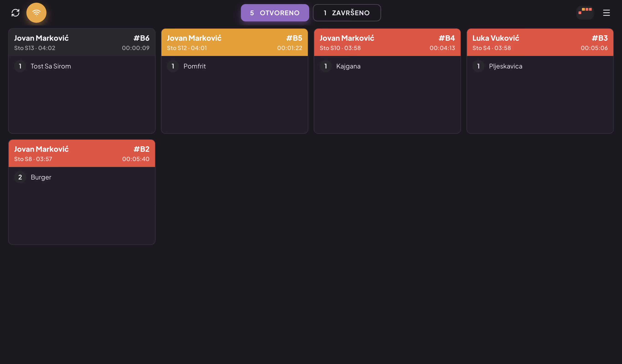
Task: Click quantity badge next to Tost Sa Sirom
Action: (x=20, y=66)
